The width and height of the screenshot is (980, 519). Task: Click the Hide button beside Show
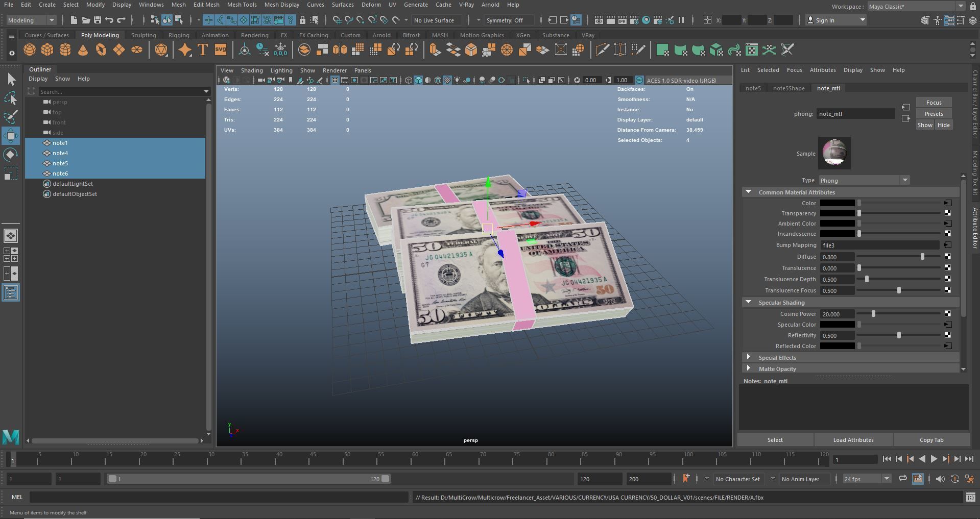click(943, 125)
